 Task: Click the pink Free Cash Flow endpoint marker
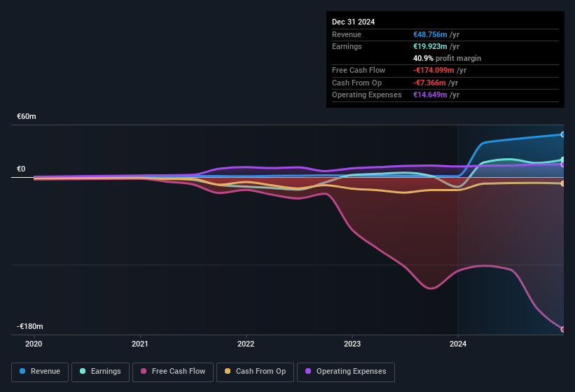(x=562, y=329)
